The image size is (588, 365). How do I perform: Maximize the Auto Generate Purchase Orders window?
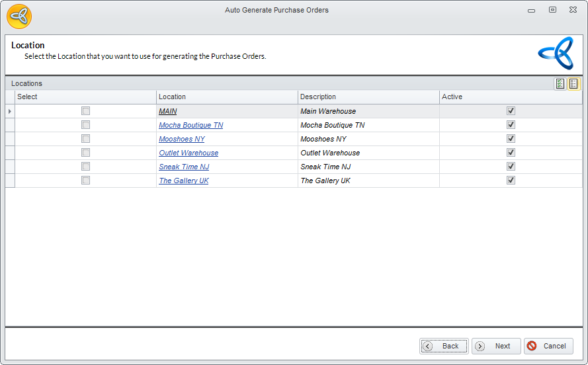click(x=552, y=10)
